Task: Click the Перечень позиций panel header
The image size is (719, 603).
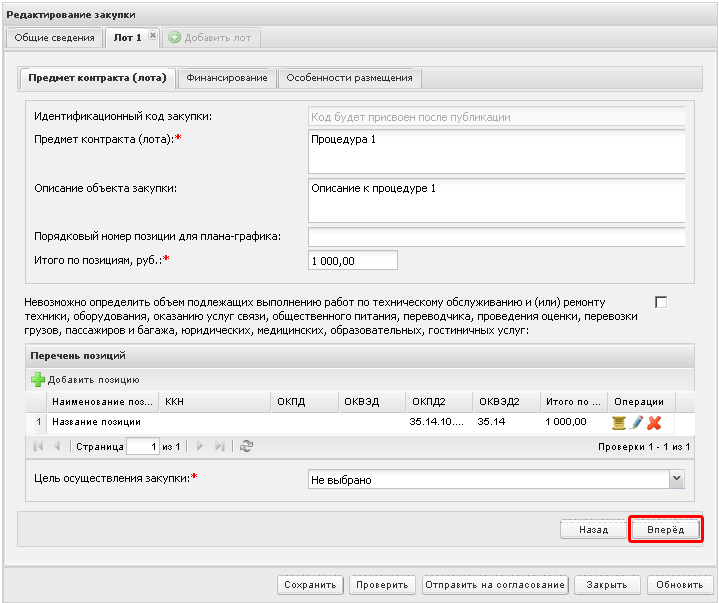Action: (x=360, y=356)
